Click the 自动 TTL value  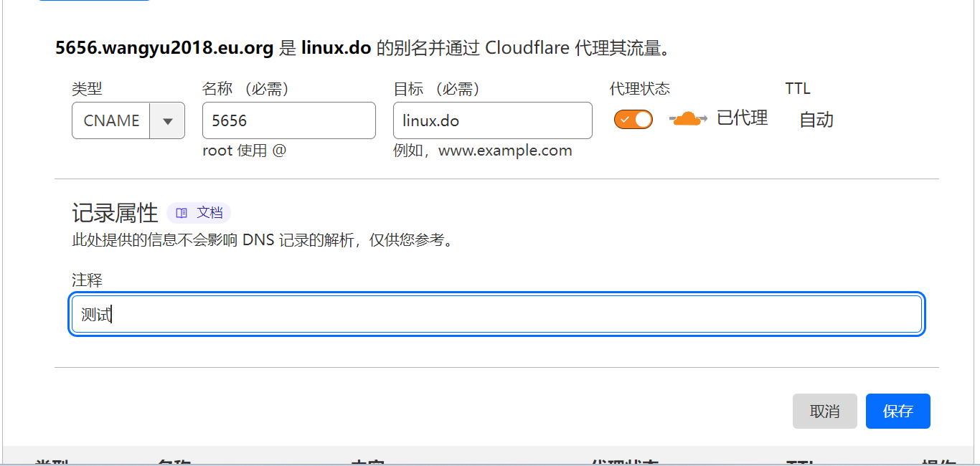[x=816, y=120]
